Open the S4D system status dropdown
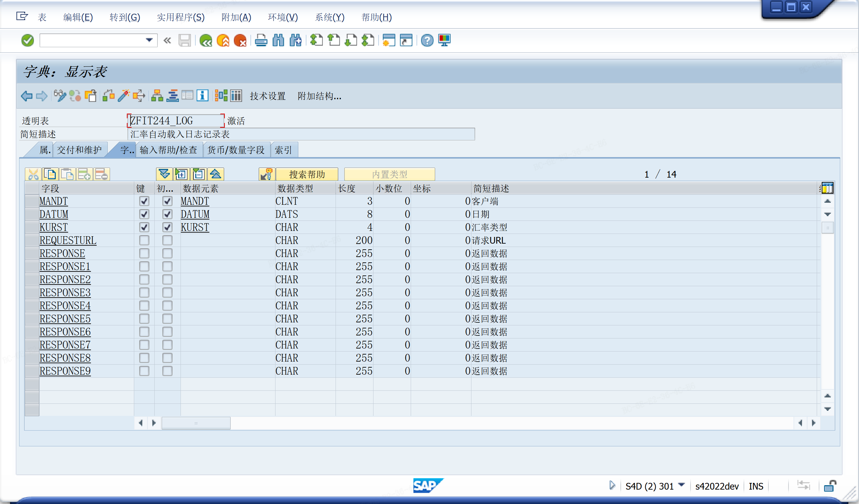 pos(681,485)
